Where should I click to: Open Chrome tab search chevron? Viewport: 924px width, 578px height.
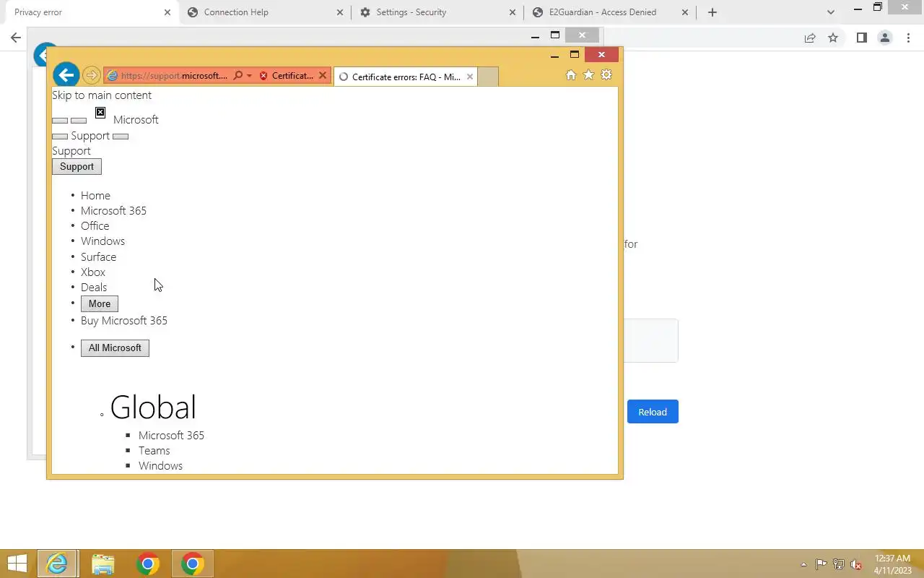tap(831, 12)
